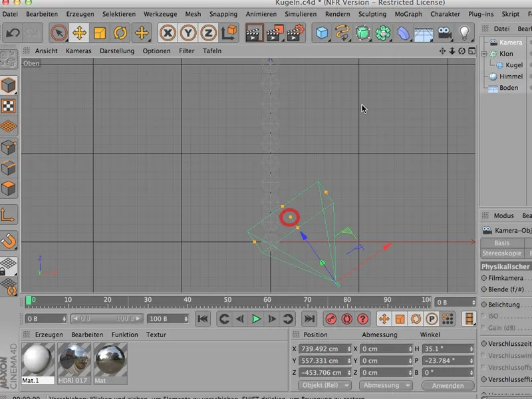The width and height of the screenshot is (532, 399).
Task: Toggle the snap magnet icon
Action: point(9,241)
